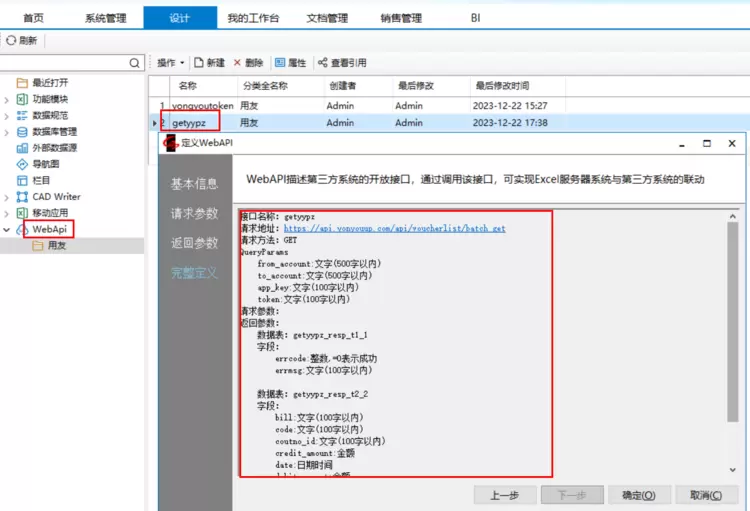750x511 pixels.
Task: Click the 查看引用 view references icon
Action: click(x=323, y=62)
